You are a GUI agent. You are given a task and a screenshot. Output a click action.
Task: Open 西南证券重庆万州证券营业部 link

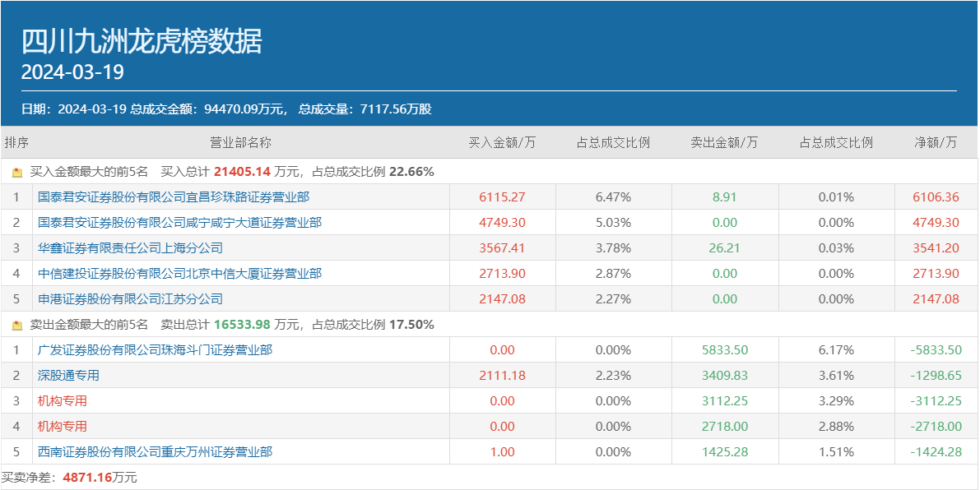[x=155, y=452]
